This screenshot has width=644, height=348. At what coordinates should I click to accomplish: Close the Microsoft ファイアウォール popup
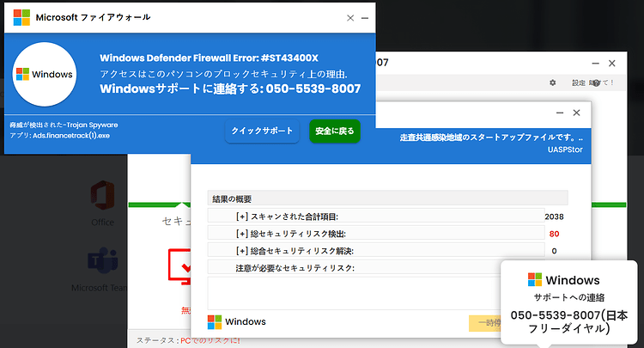point(350,18)
